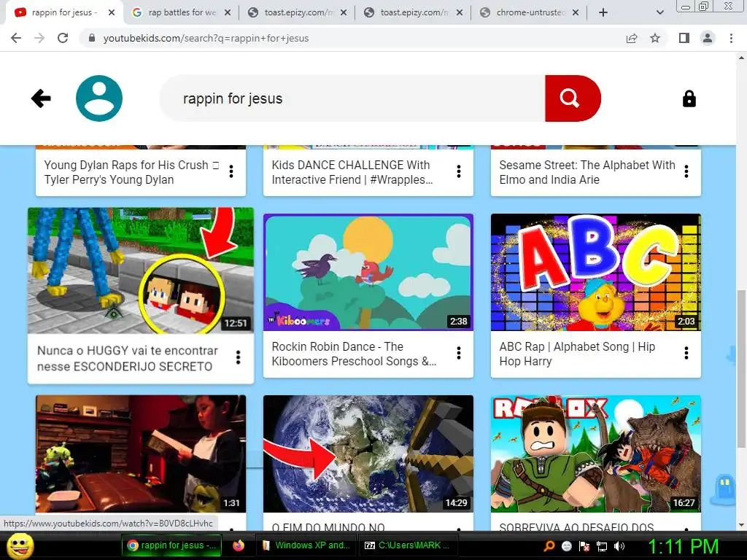Click the magnifier icon in system tray
747x560 pixels.
pyautogui.click(x=549, y=545)
